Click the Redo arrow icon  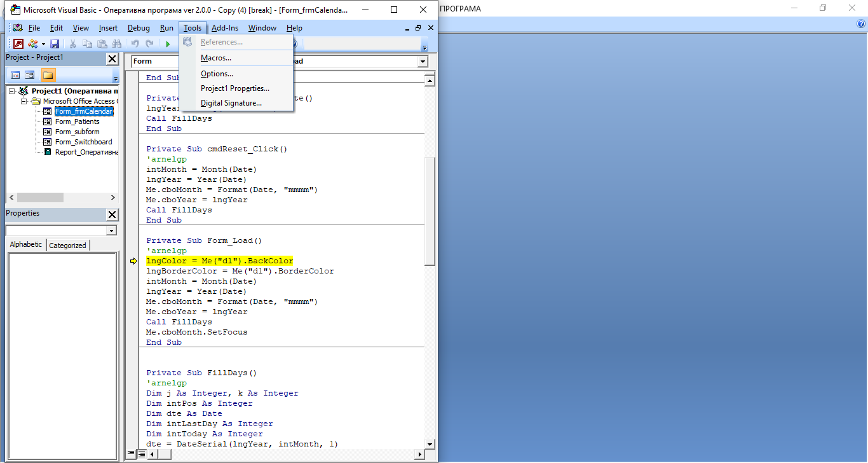tap(149, 44)
